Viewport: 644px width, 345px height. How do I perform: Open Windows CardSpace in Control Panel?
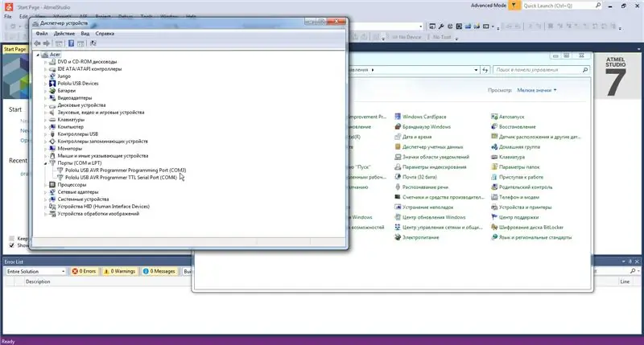(424, 117)
